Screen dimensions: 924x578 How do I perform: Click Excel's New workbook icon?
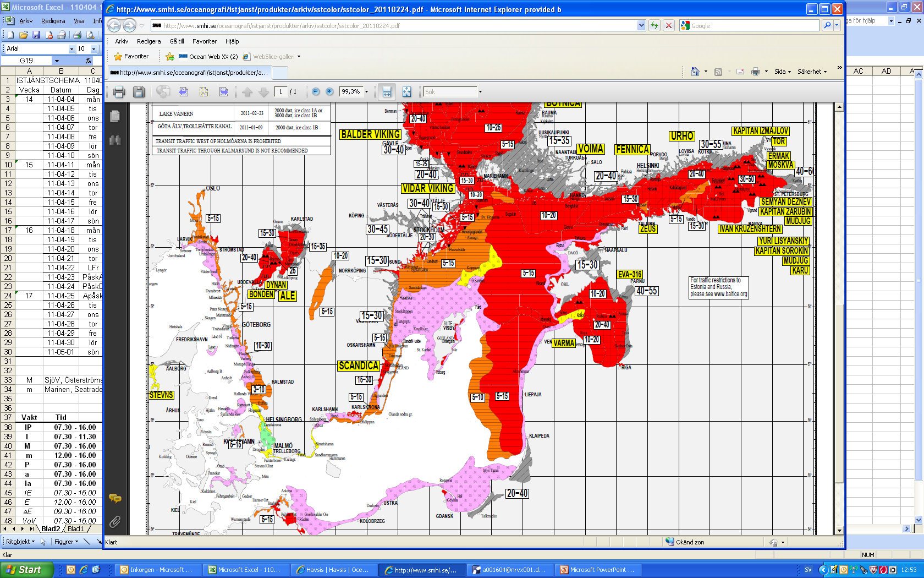(10, 35)
